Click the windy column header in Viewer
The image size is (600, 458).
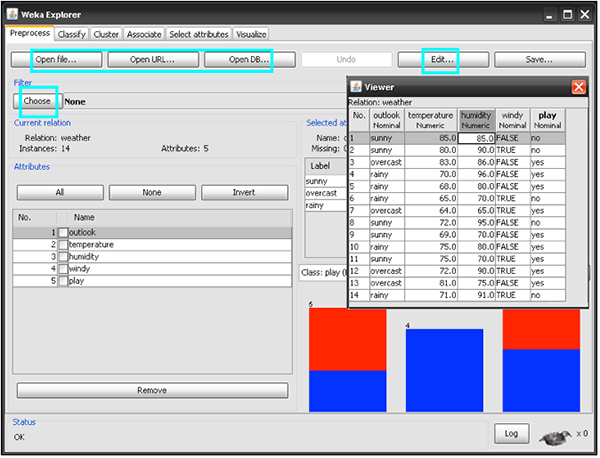[x=512, y=120]
